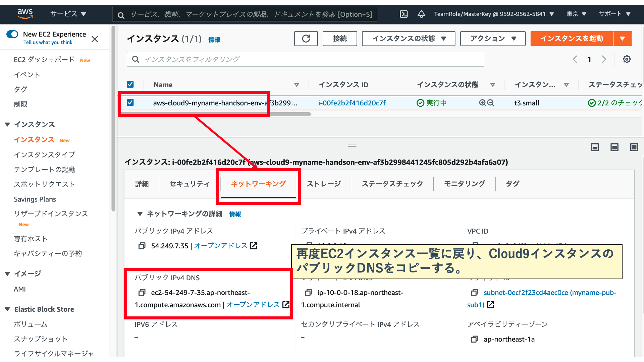Click the pane resize handle above details
The image size is (644, 362).
point(352,146)
